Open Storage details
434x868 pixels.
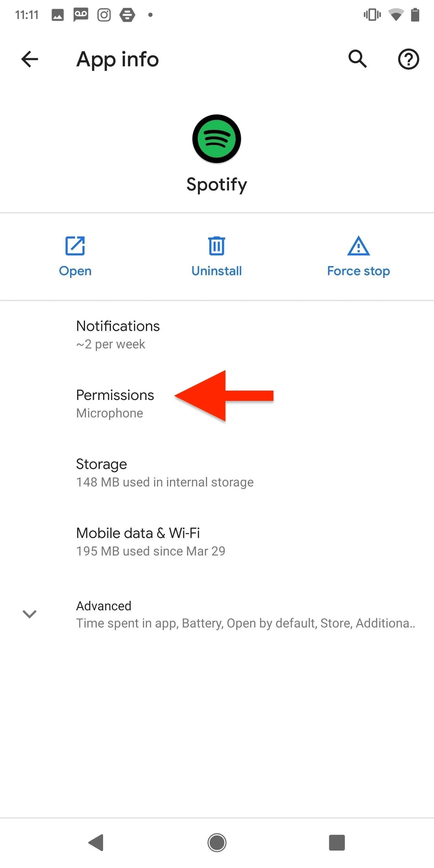pyautogui.click(x=217, y=473)
